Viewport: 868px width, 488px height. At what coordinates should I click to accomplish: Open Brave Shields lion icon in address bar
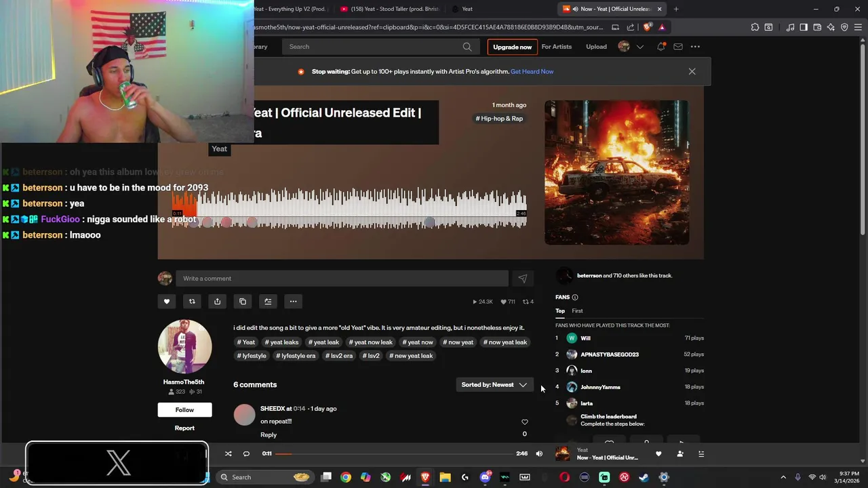tap(647, 27)
